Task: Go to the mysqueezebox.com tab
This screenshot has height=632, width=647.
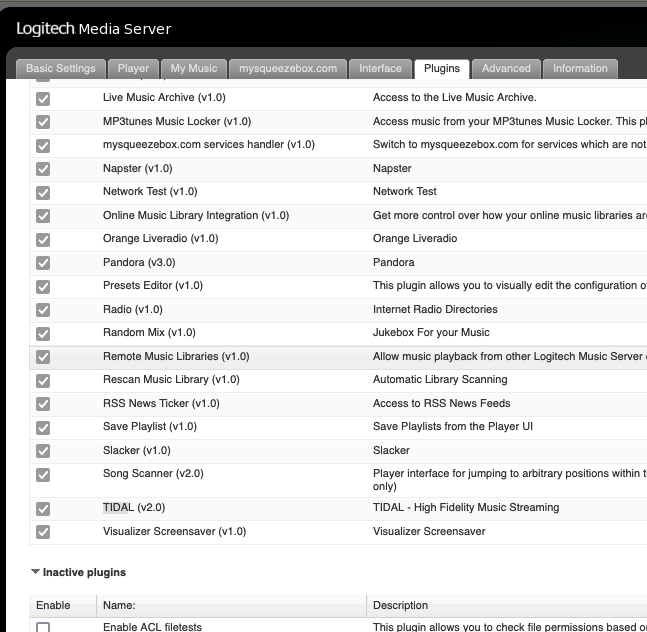Action: pos(288,68)
